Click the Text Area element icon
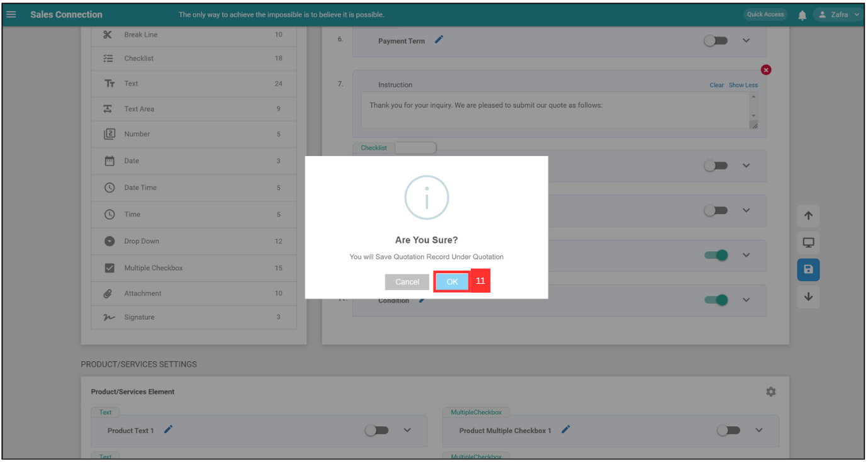 click(x=108, y=109)
